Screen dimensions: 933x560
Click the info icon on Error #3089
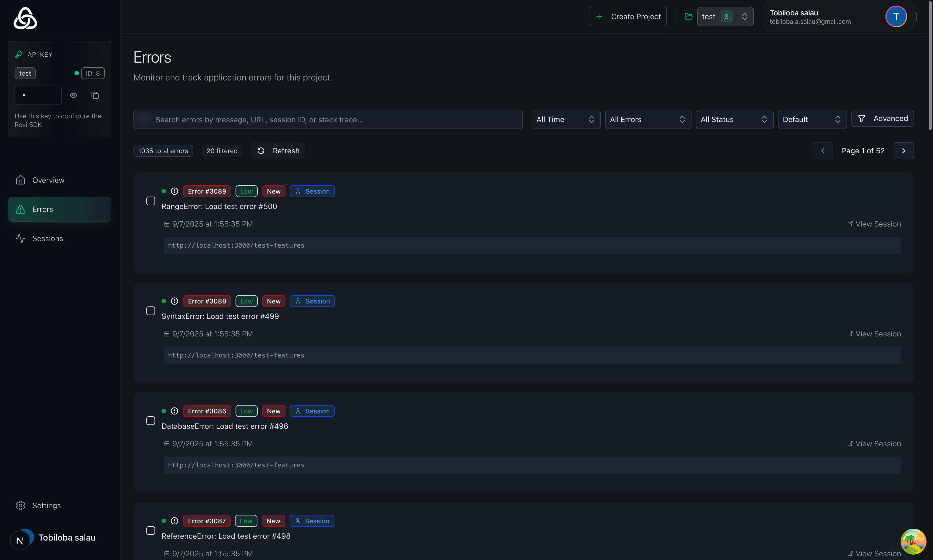click(174, 191)
